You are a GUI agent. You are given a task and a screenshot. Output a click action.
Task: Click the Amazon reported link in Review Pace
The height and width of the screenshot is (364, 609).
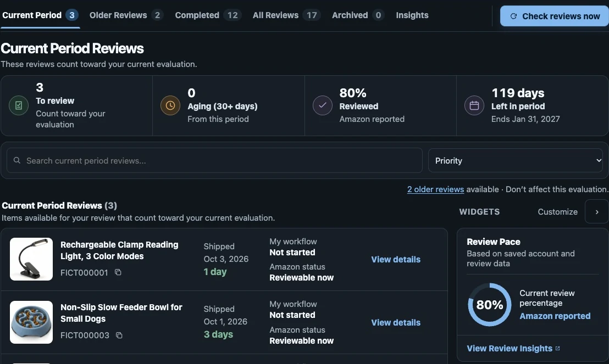coord(555,316)
